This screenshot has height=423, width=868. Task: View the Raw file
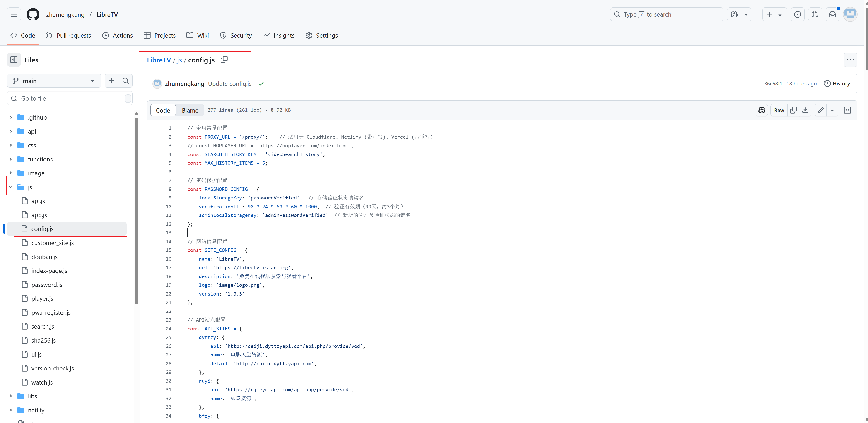(x=779, y=110)
